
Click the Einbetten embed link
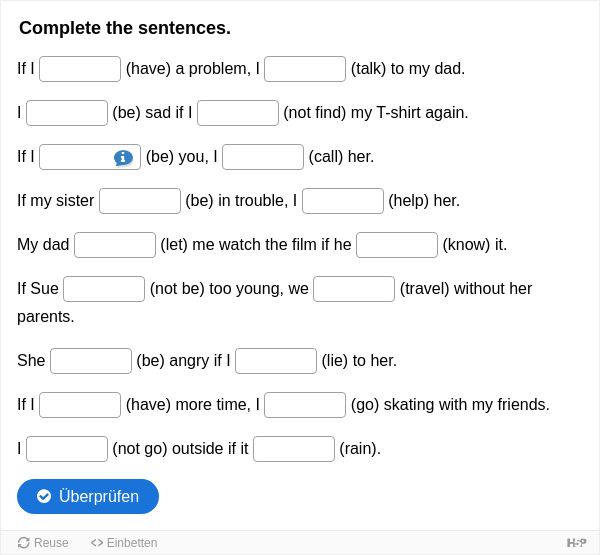click(x=124, y=542)
